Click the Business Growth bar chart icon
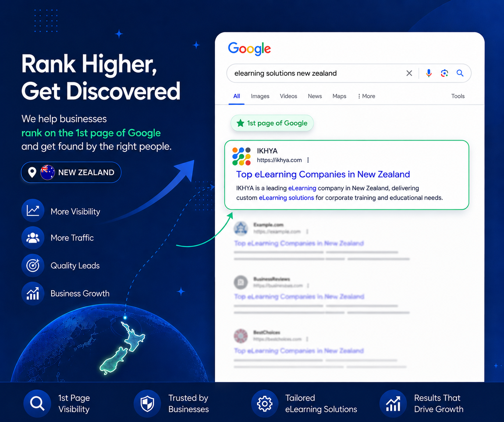This screenshot has height=422, width=504. [33, 293]
